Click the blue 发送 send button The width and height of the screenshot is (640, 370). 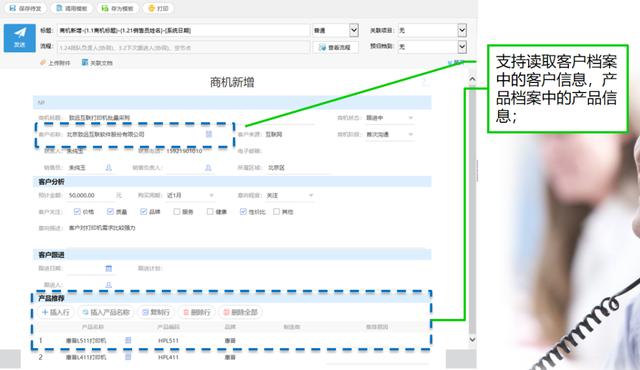coord(19,38)
